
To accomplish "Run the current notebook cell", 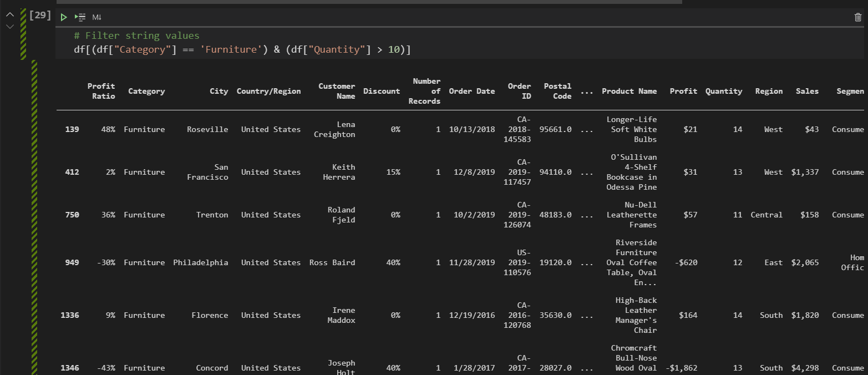I will 63,17.
